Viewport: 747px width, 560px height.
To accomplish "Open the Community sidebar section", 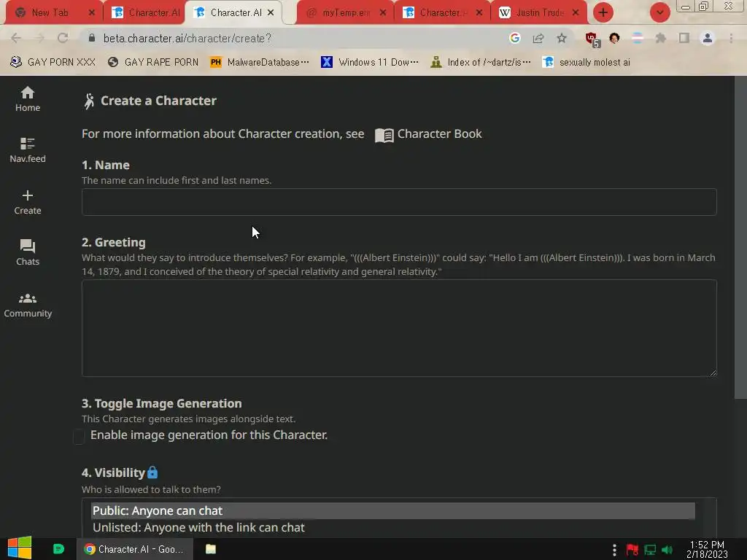I will [x=28, y=305].
